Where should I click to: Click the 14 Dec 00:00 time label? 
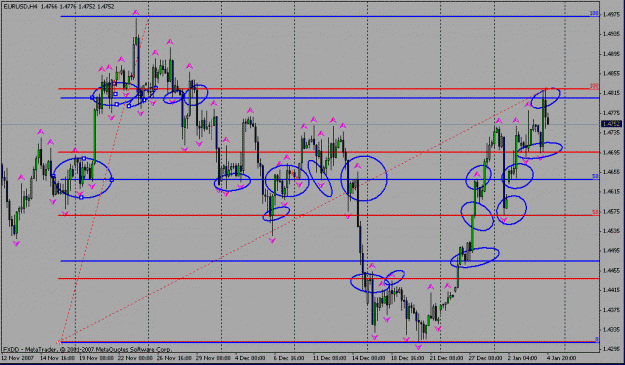[368, 358]
